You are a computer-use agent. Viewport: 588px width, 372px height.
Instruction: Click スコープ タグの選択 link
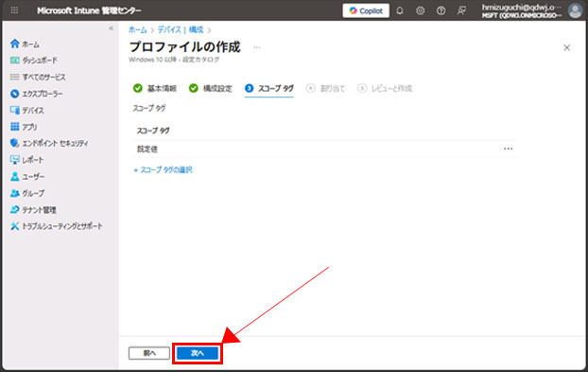pos(164,169)
